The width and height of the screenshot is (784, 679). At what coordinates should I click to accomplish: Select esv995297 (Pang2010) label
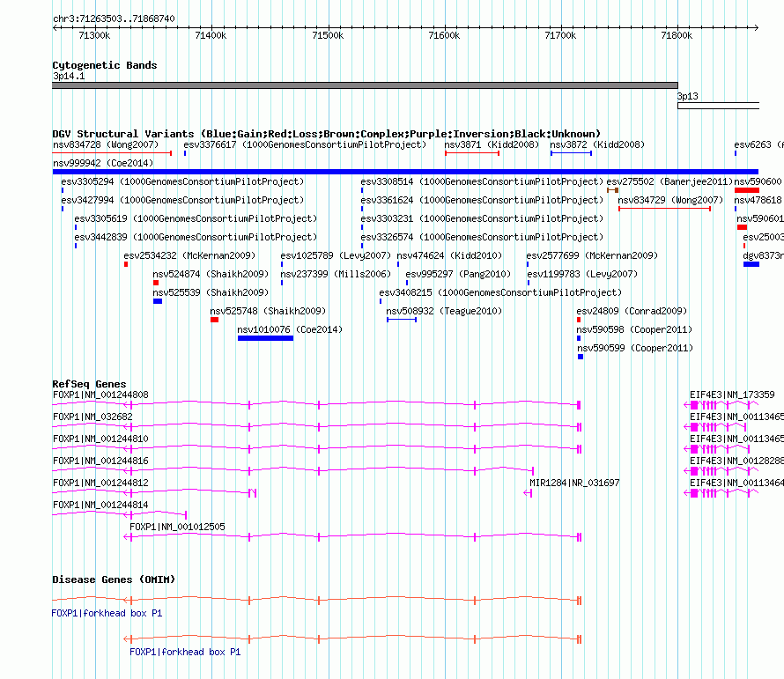(x=458, y=274)
